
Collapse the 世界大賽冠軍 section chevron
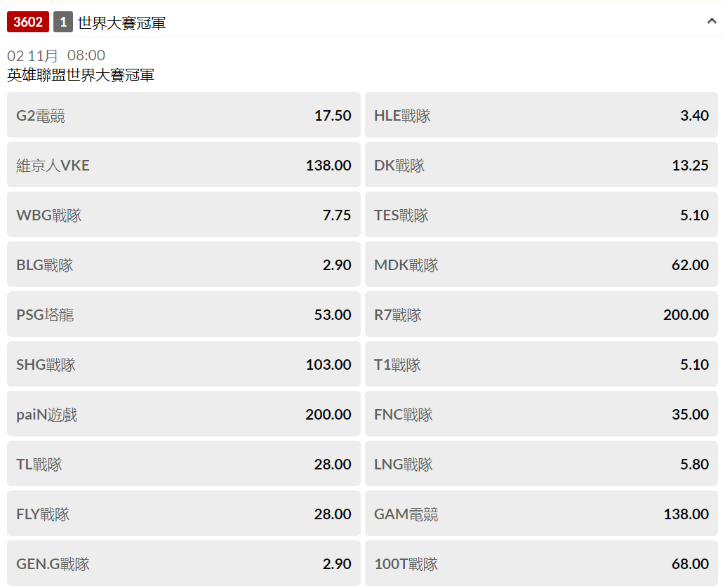[712, 22]
